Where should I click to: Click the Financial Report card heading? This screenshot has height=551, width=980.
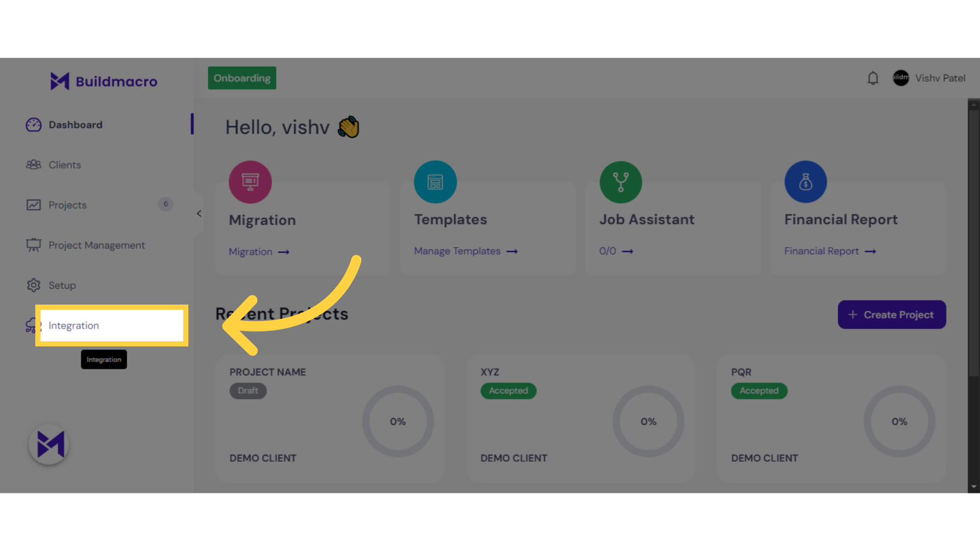click(x=841, y=219)
